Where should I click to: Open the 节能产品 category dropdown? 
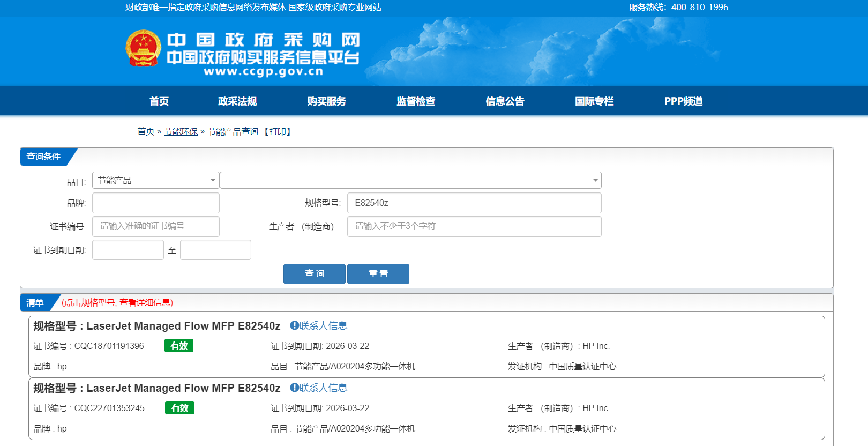[156, 180]
